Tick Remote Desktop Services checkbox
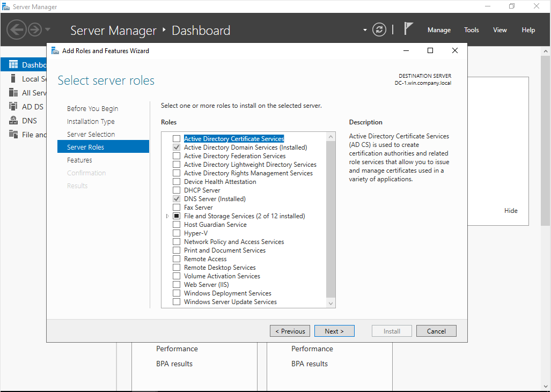Viewport: 551px width, 392px height. pos(177,267)
